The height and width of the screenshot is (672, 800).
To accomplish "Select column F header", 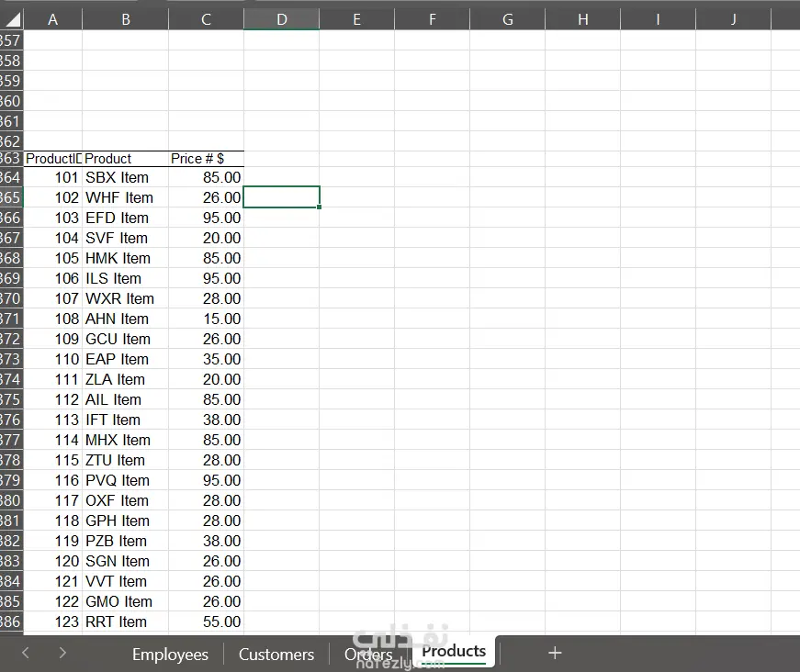I will point(432,19).
